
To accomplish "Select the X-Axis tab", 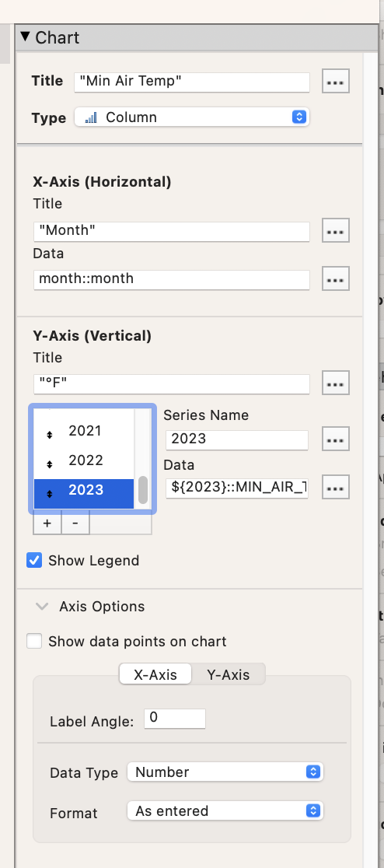I will click(x=155, y=674).
